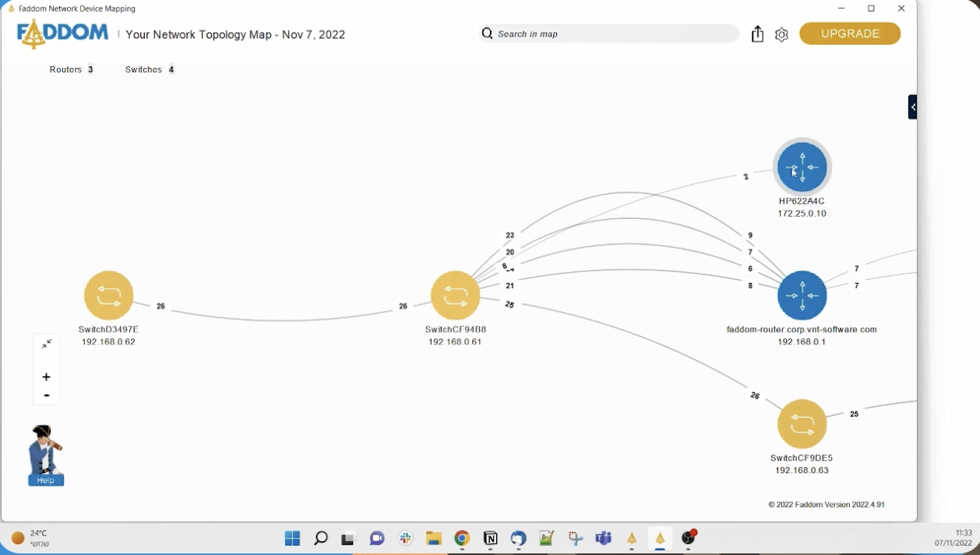
Task: Open Microsoft Teams from the taskbar
Action: click(x=604, y=539)
